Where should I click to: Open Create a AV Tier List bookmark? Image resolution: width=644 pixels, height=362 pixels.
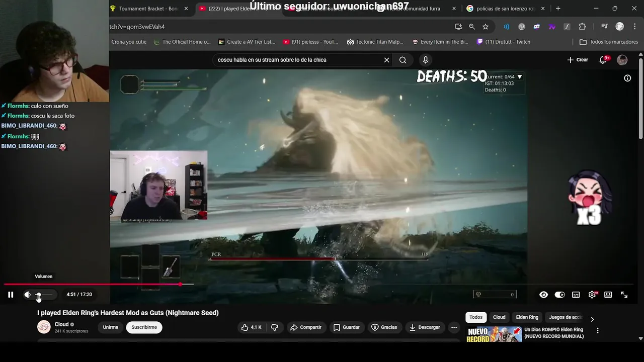(x=247, y=42)
